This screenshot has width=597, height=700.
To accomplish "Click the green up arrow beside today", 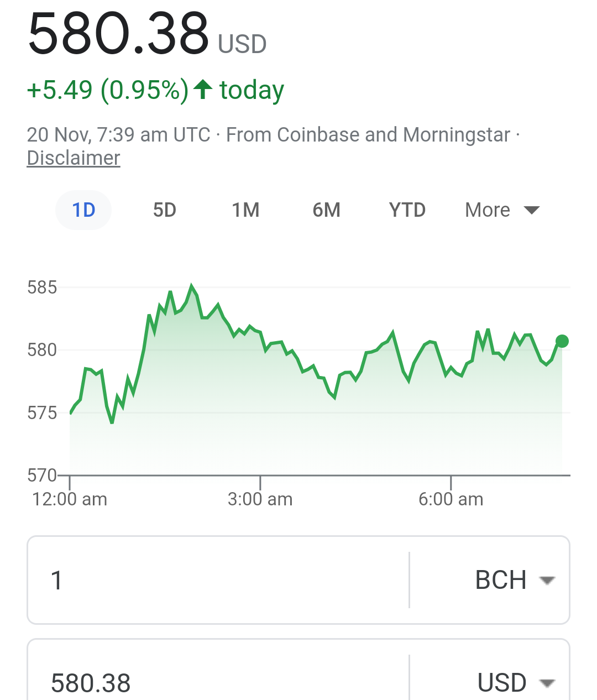I will [x=203, y=90].
